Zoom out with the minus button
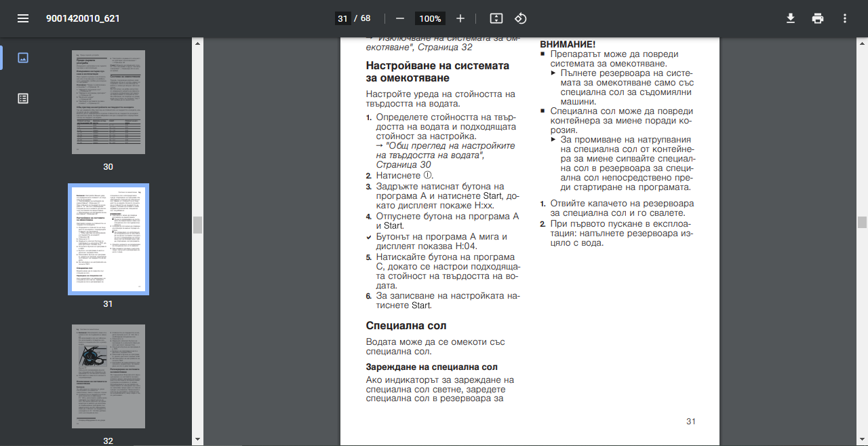The image size is (868, 446). click(399, 18)
